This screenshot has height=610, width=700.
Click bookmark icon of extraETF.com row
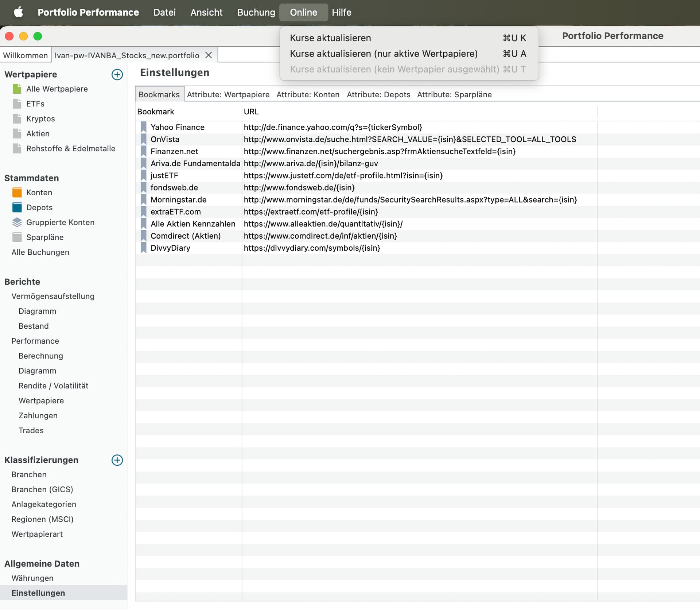click(x=143, y=212)
